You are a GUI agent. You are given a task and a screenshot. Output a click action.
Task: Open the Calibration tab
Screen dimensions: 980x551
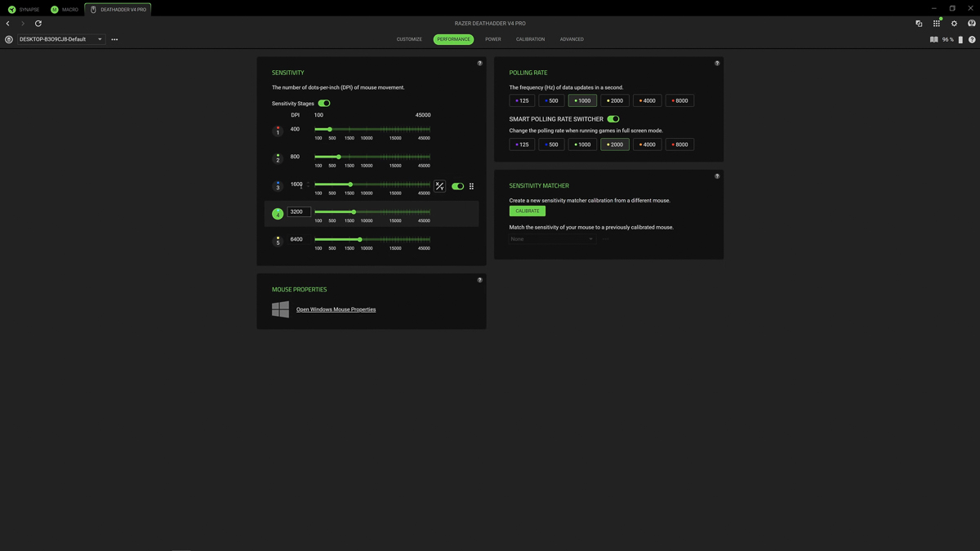pyautogui.click(x=530, y=39)
